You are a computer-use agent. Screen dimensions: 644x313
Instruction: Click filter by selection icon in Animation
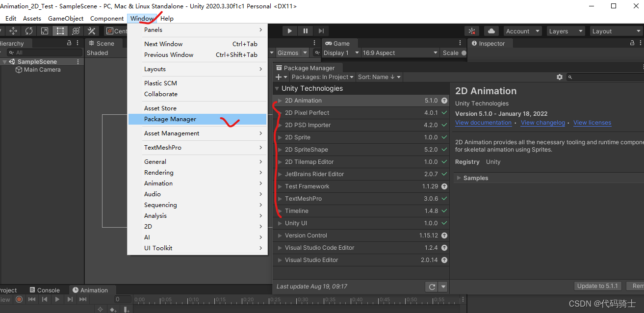click(101, 309)
